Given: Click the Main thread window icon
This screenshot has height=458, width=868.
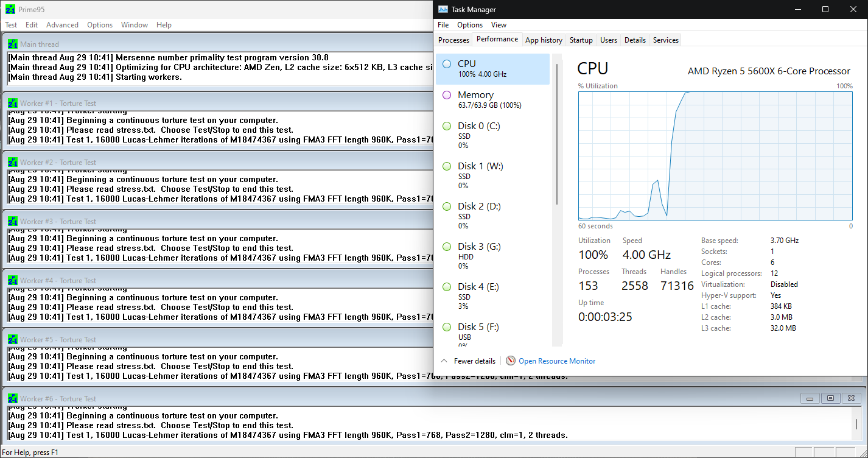Looking at the screenshot, I should (13, 44).
